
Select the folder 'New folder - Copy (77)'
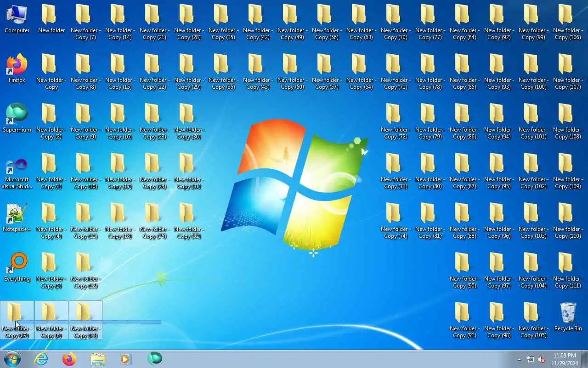tap(430, 22)
